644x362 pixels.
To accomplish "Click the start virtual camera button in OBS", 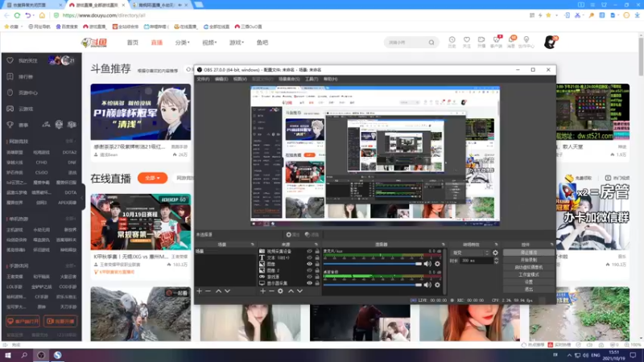I will tap(529, 267).
